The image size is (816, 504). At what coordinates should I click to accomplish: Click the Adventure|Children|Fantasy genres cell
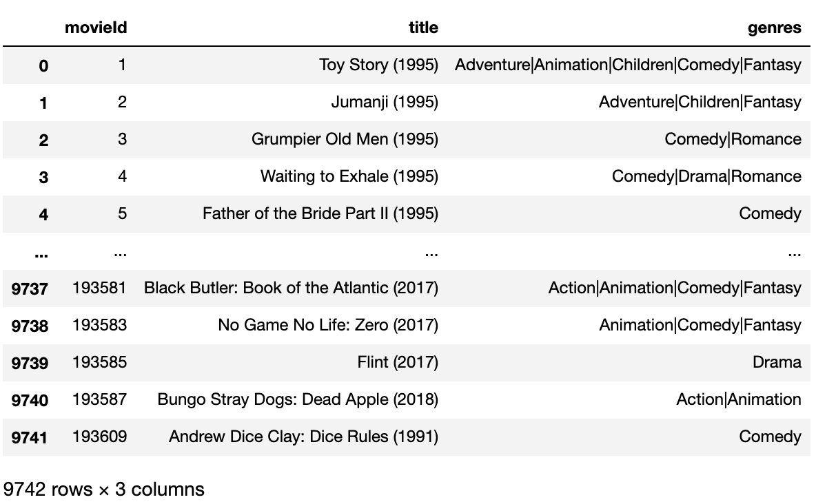point(700,102)
